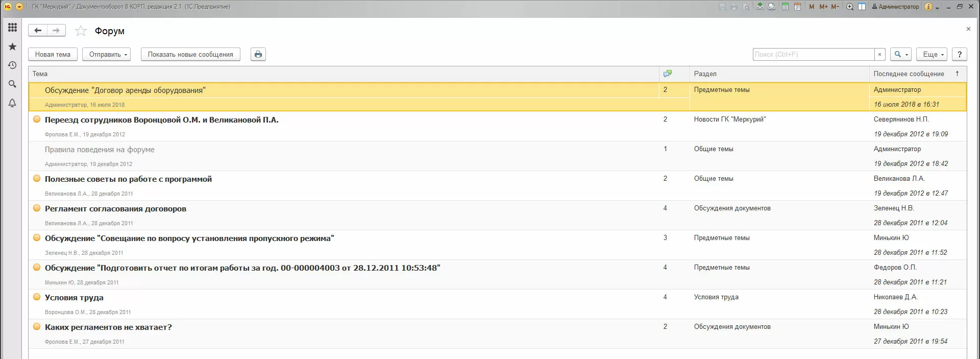Screen dimensions: 980x359
Task: Expand the Еще menu
Action: point(932,55)
